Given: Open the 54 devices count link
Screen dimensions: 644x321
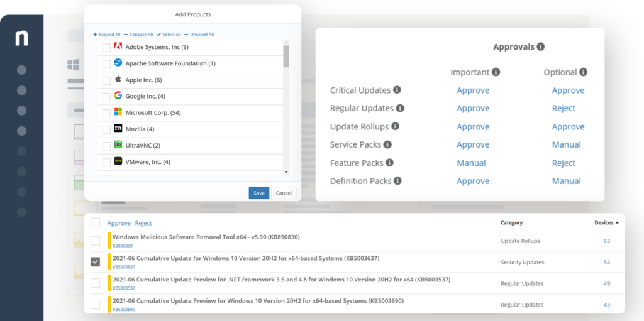Looking at the screenshot, I should [607, 263].
